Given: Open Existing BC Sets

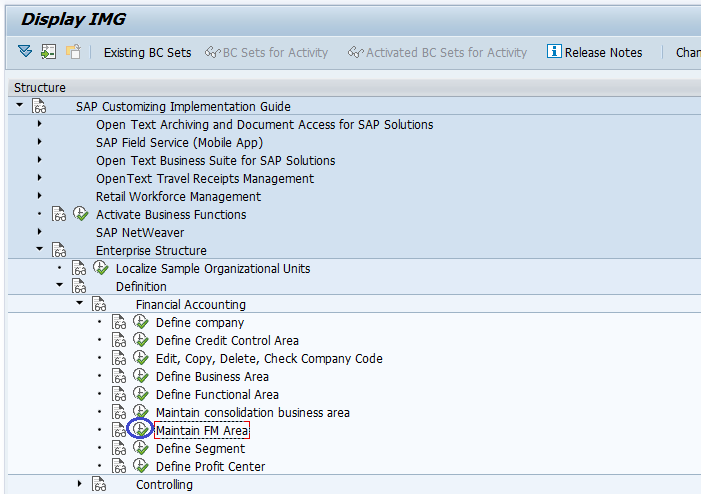Looking at the screenshot, I should [x=148, y=53].
